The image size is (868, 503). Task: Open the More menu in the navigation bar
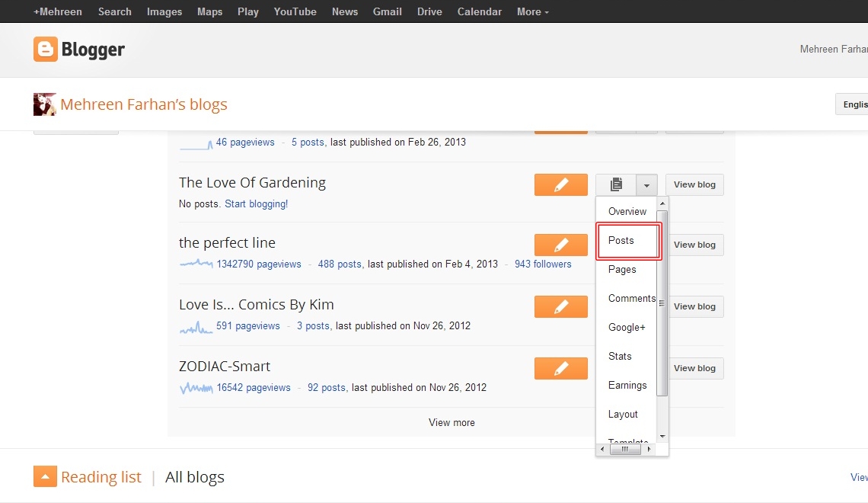click(531, 11)
